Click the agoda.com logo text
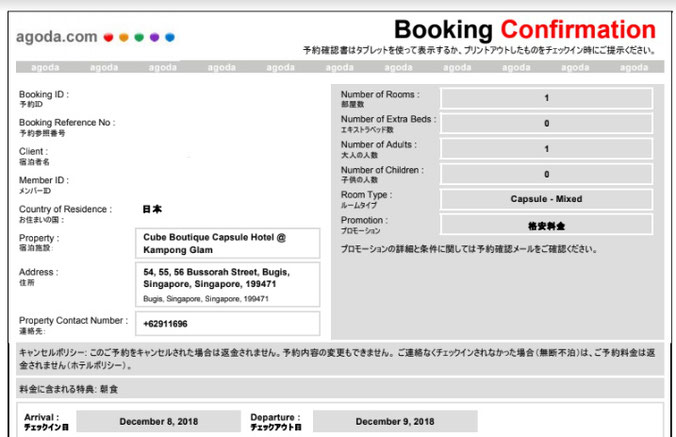This screenshot has height=437, width=676. point(56,37)
